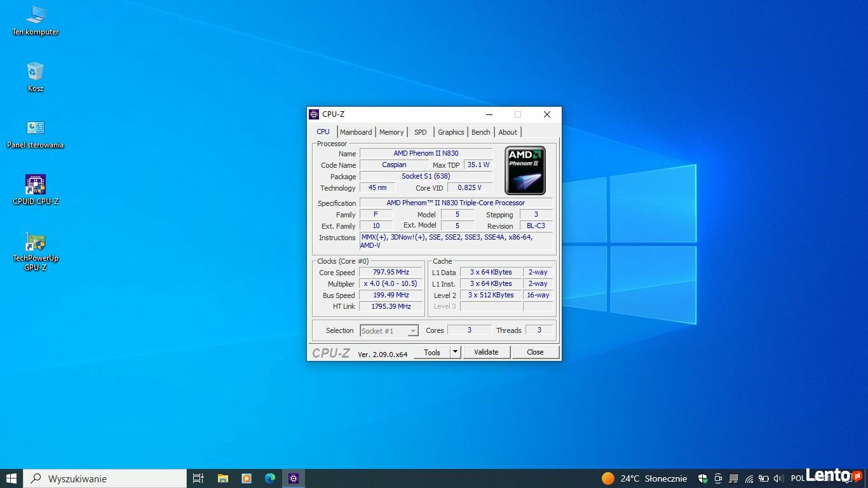868x488 pixels.
Task: Open the media player taskbar icon
Action: [x=247, y=478]
